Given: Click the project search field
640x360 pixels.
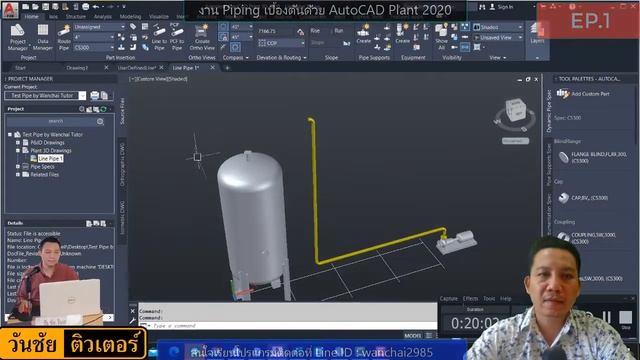Looking at the screenshot, I should tap(56, 121).
